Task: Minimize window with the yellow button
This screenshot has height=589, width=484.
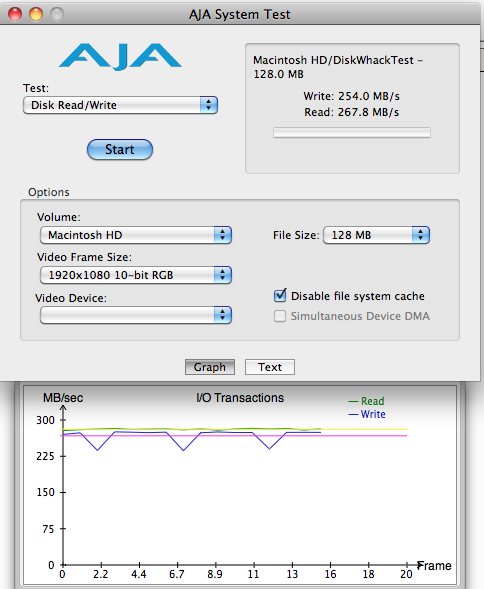Action: coord(36,14)
